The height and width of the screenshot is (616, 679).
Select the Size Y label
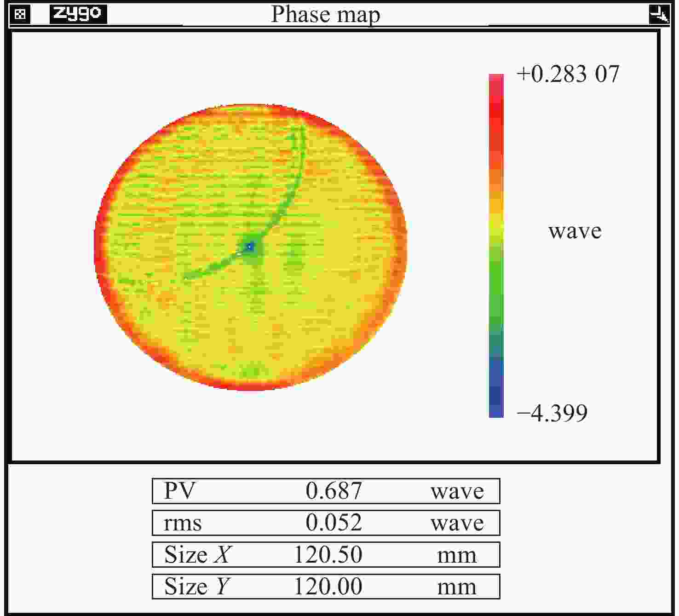197,587
